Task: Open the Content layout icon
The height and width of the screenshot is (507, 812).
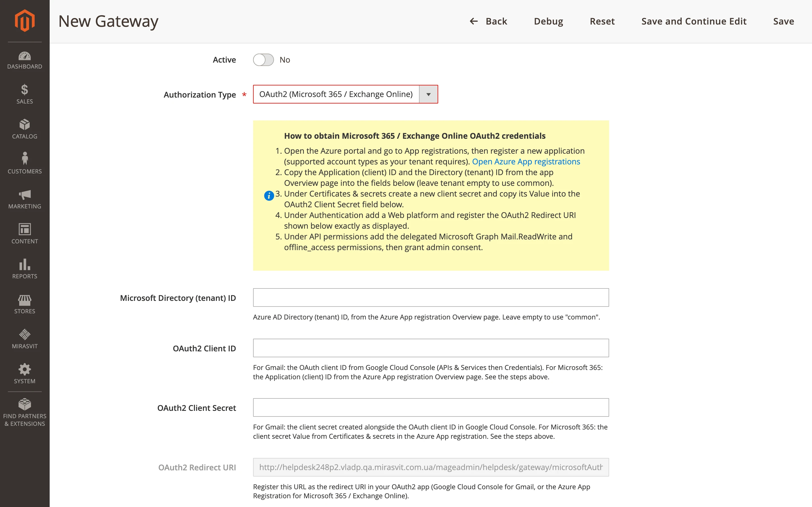Action: tap(25, 229)
